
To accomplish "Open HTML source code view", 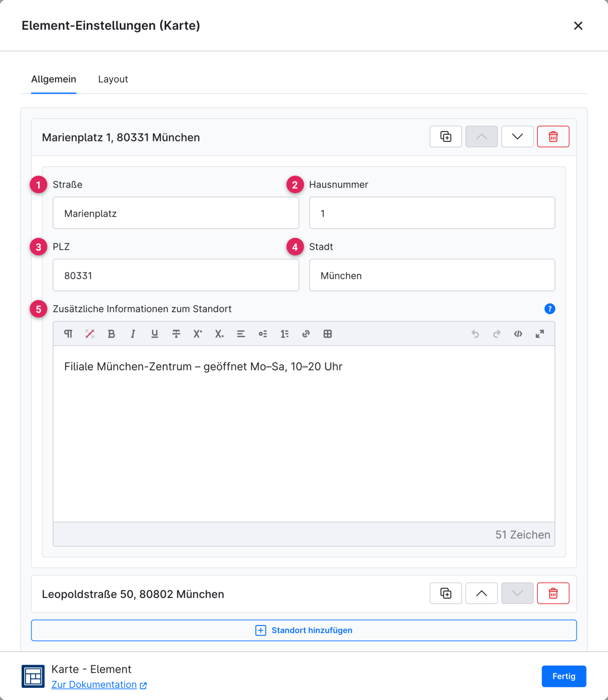I will [x=518, y=334].
